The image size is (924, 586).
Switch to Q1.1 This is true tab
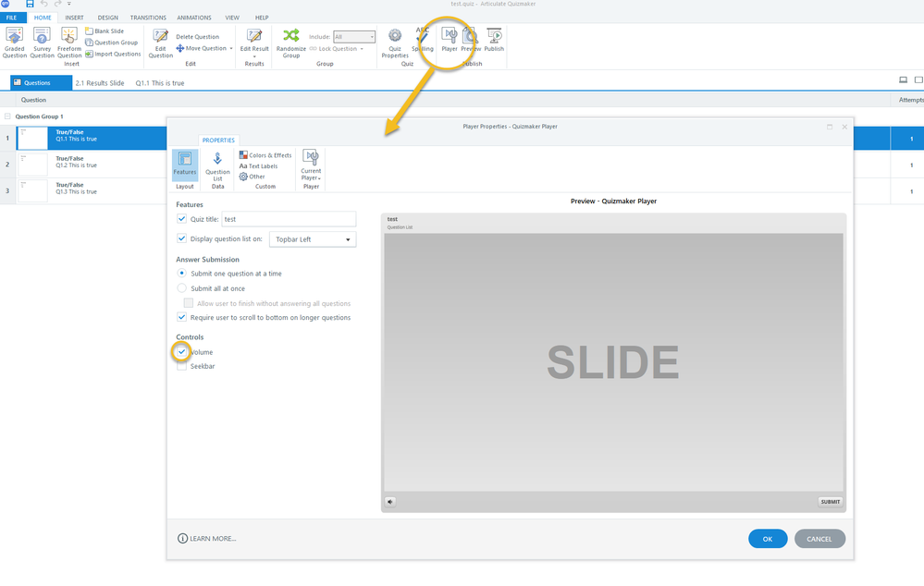(160, 83)
